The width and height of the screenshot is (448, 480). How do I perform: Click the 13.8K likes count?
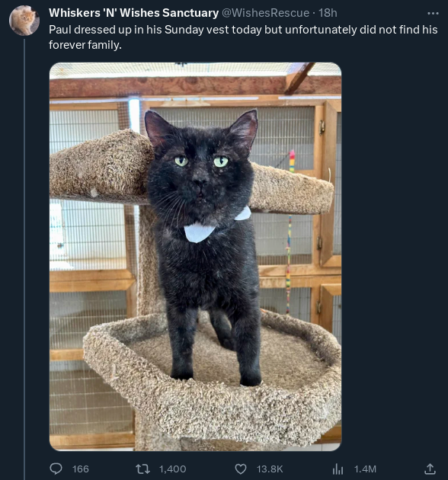pos(270,469)
